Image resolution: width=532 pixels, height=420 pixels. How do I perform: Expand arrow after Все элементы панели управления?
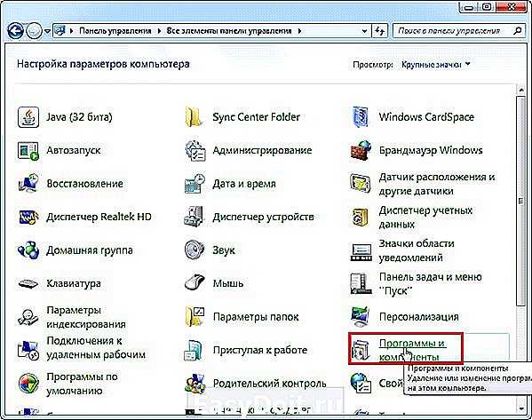[x=299, y=31]
